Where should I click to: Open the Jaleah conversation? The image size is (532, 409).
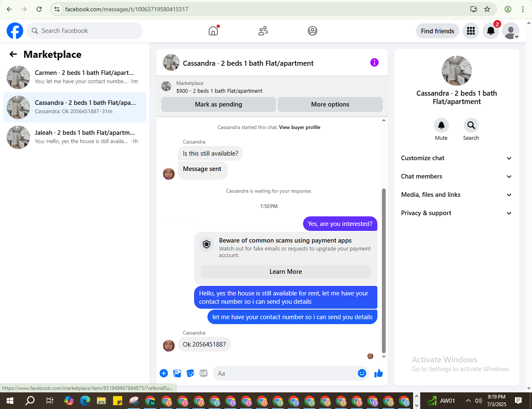pos(75,137)
